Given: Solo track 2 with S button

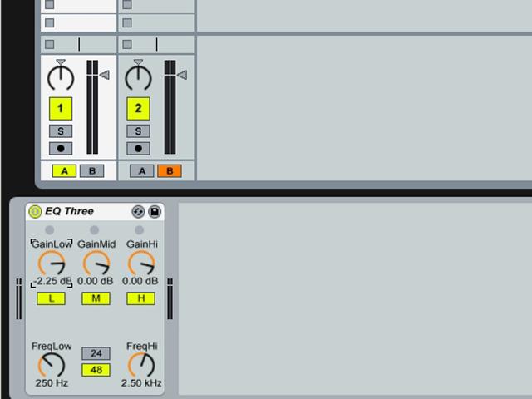Looking at the screenshot, I should 138,131.
